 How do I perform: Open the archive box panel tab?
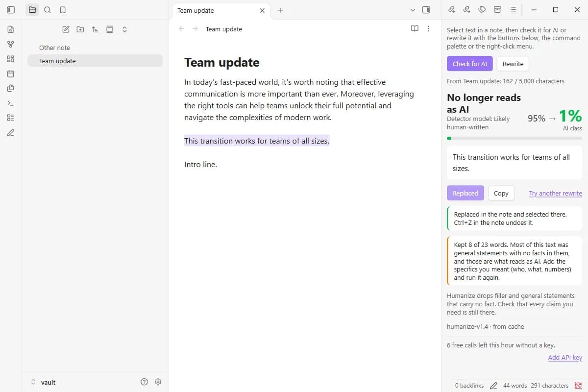click(x=497, y=10)
